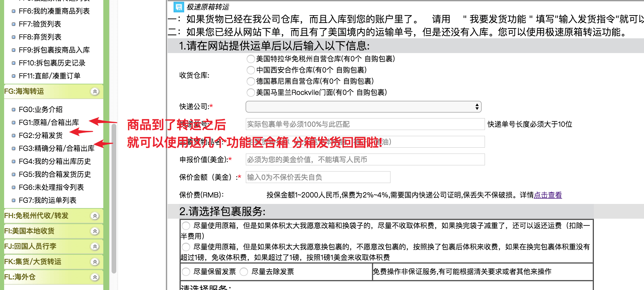The width and height of the screenshot is (644, 290).
Task: Open FG1:原箱/合箱出库 page
Action: (49, 123)
